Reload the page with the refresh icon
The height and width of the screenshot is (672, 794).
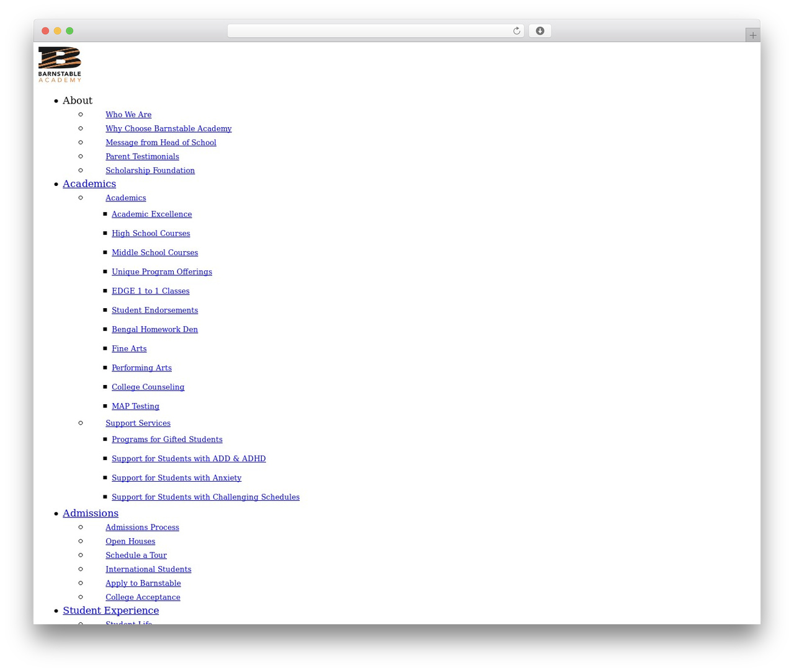coord(516,31)
